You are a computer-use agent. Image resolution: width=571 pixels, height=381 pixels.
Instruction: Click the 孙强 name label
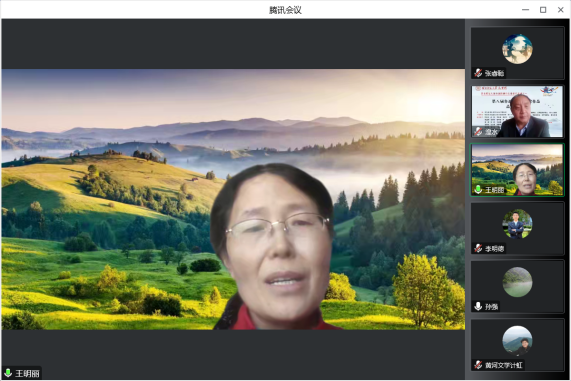point(491,307)
